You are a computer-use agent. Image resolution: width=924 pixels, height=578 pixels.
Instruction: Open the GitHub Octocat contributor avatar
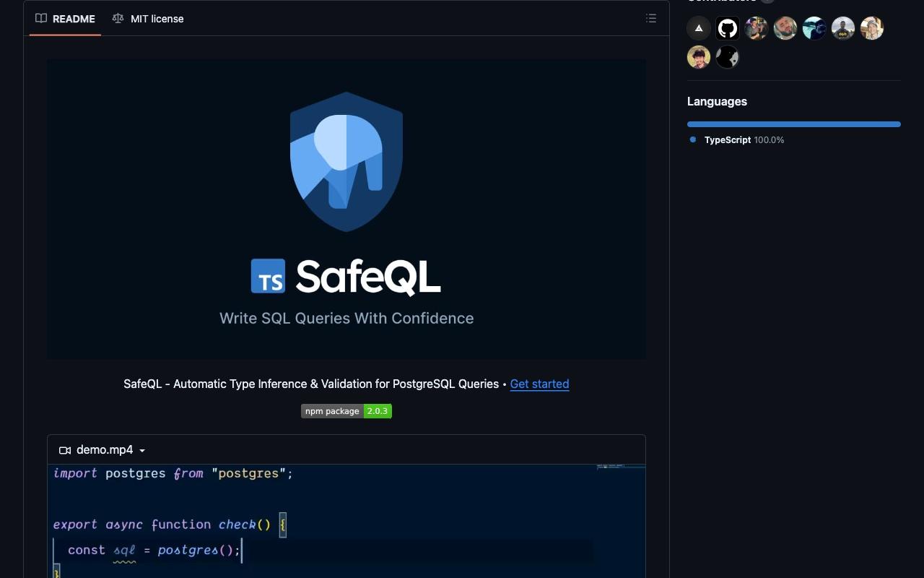(x=728, y=28)
